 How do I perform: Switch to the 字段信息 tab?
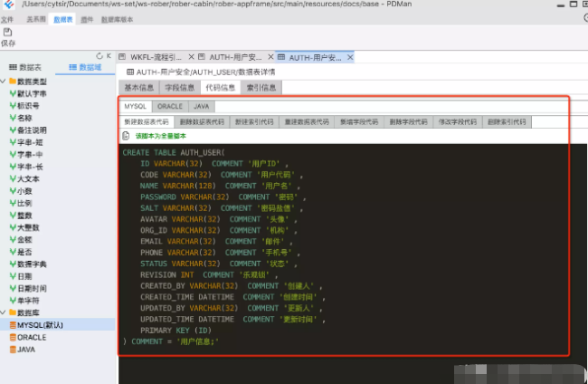pos(179,88)
